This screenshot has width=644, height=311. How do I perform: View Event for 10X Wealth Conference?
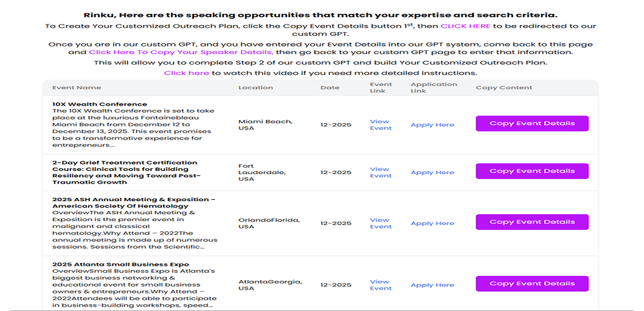pyautogui.click(x=380, y=124)
